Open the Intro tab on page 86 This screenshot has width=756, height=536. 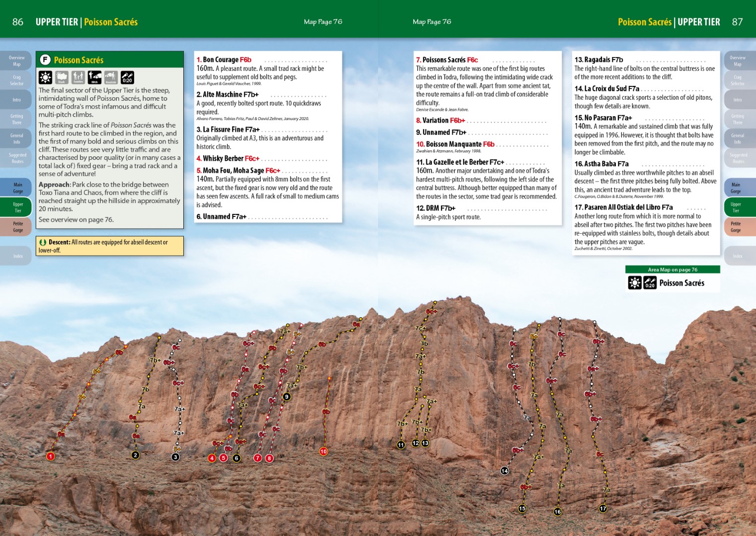pyautogui.click(x=16, y=100)
